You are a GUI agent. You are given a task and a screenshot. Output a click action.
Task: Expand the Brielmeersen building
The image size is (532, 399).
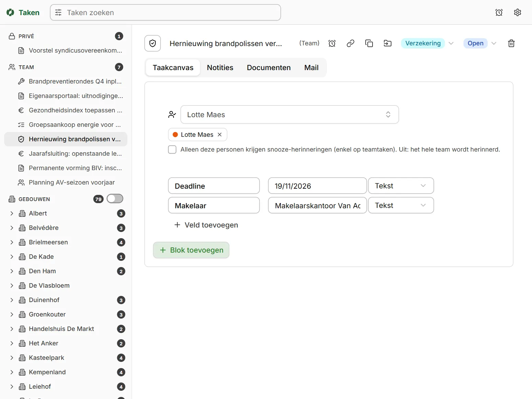pyautogui.click(x=12, y=242)
